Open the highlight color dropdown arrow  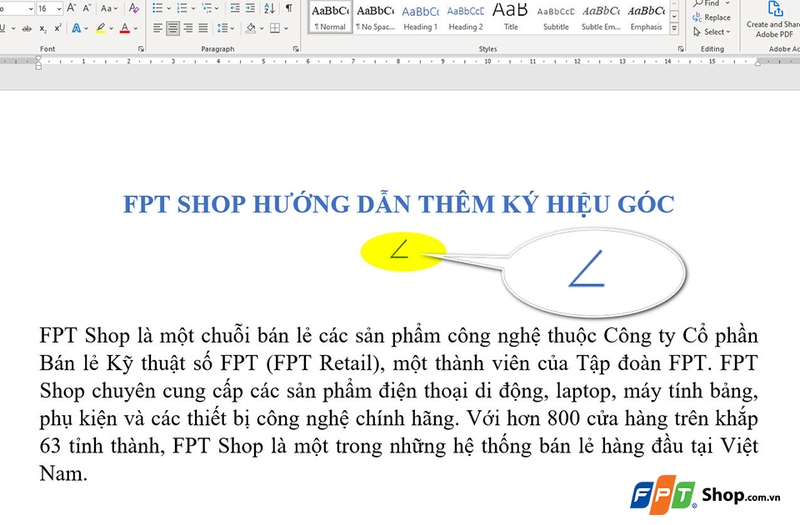(111, 29)
